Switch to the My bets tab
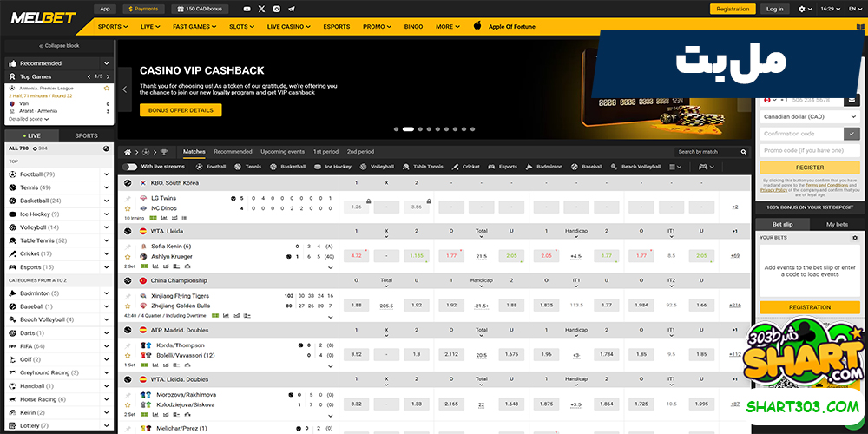The image size is (868, 434). click(837, 224)
